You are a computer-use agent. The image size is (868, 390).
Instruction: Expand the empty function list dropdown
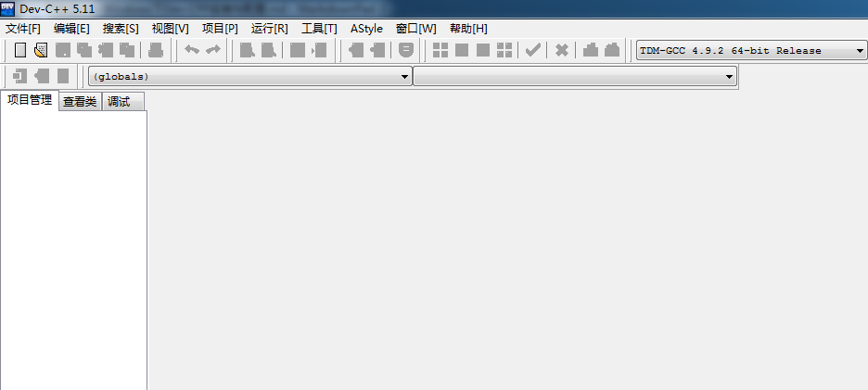(575, 76)
